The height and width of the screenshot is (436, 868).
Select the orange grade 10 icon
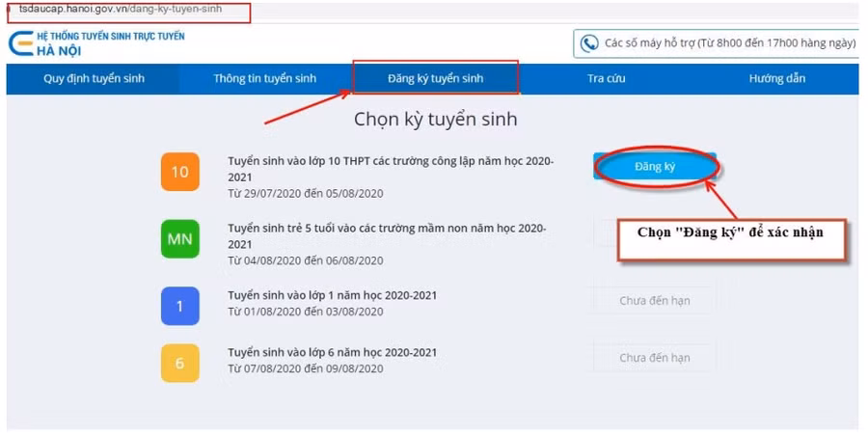pyautogui.click(x=180, y=172)
